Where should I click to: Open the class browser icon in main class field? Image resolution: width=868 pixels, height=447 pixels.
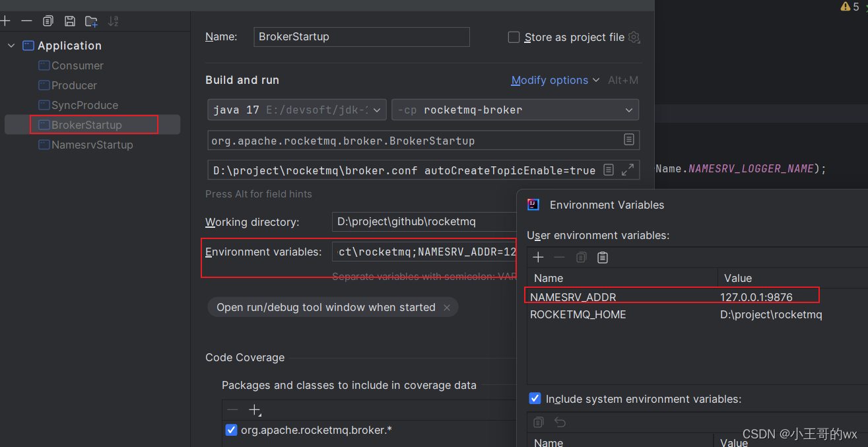[628, 140]
